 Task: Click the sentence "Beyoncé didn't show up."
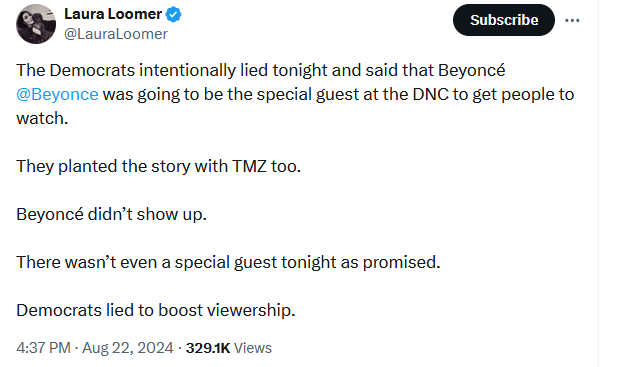pos(111,214)
